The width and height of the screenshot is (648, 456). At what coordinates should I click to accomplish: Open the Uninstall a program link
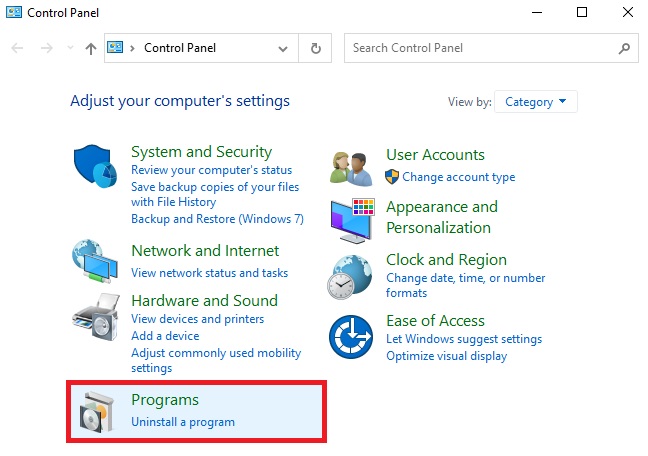[183, 422]
